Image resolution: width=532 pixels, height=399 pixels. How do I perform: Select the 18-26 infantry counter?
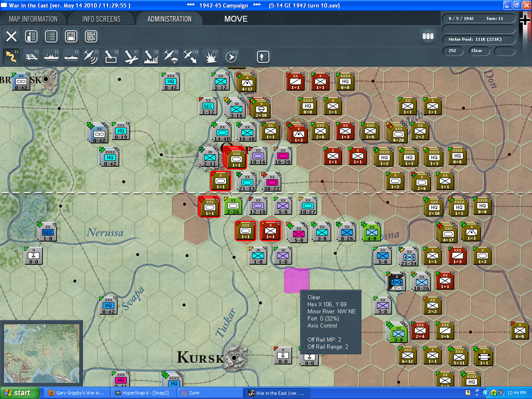point(421,282)
